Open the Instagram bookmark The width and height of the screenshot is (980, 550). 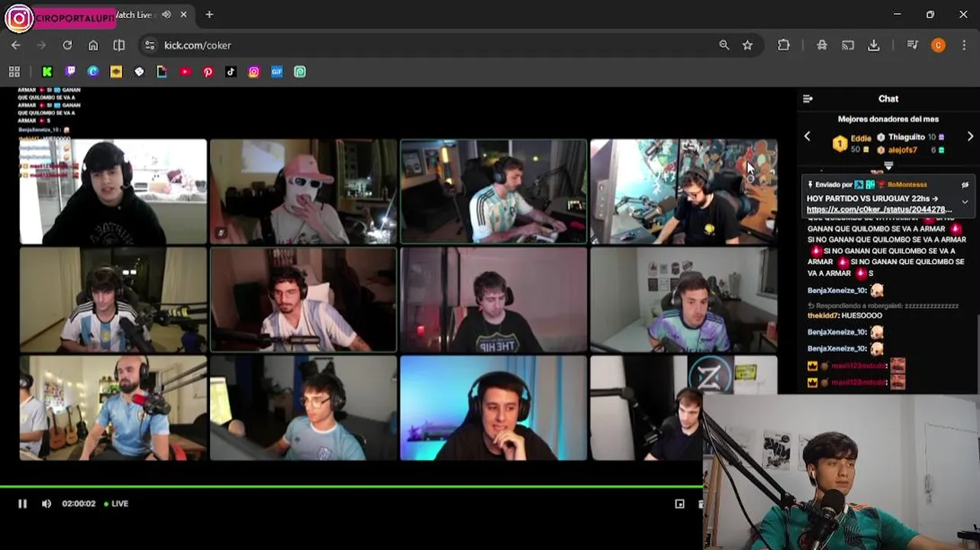253,72
